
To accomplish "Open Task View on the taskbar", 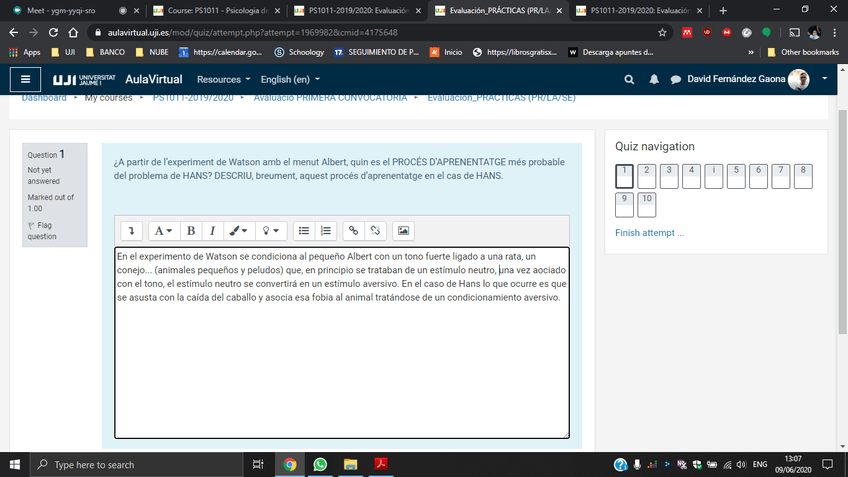I will pyautogui.click(x=258, y=465).
